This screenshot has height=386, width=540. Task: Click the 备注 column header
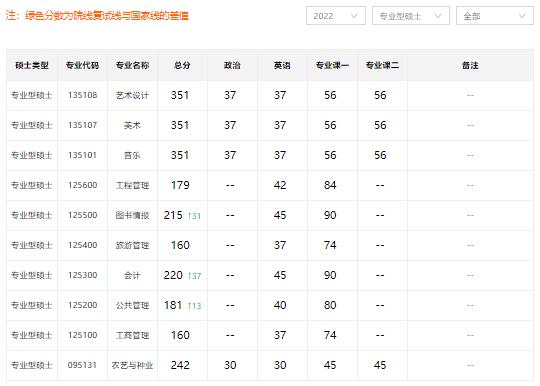[470, 65]
